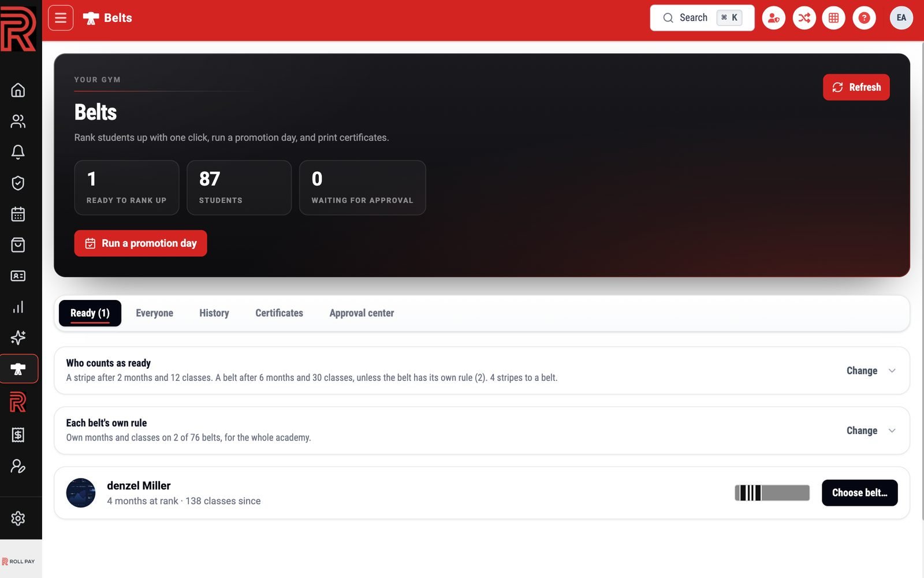Screen dimensions: 924x578
Task: Open the calendar icon in sidebar
Action: point(18,214)
